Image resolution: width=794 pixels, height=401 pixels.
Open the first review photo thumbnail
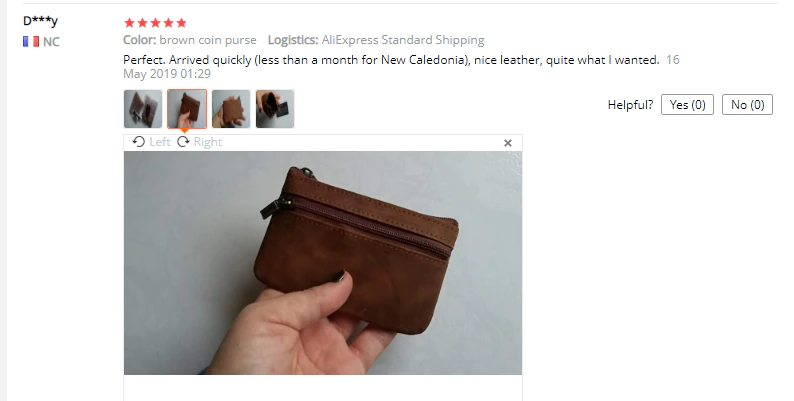pyautogui.click(x=143, y=109)
